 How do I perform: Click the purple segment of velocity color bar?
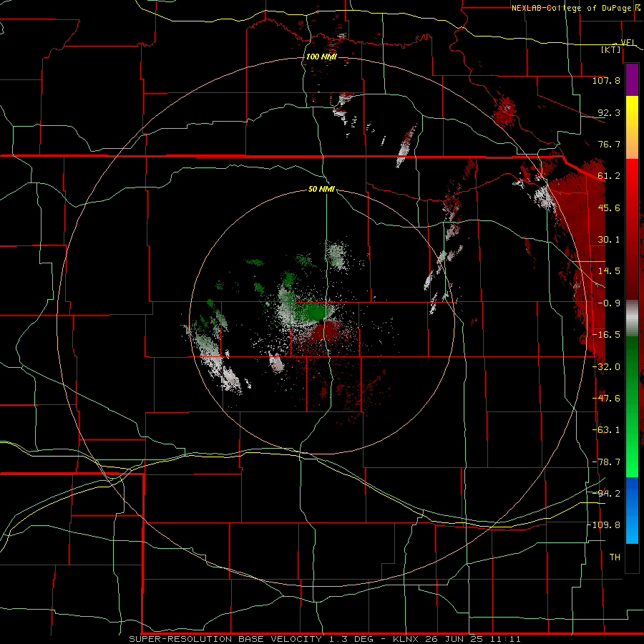click(632, 79)
